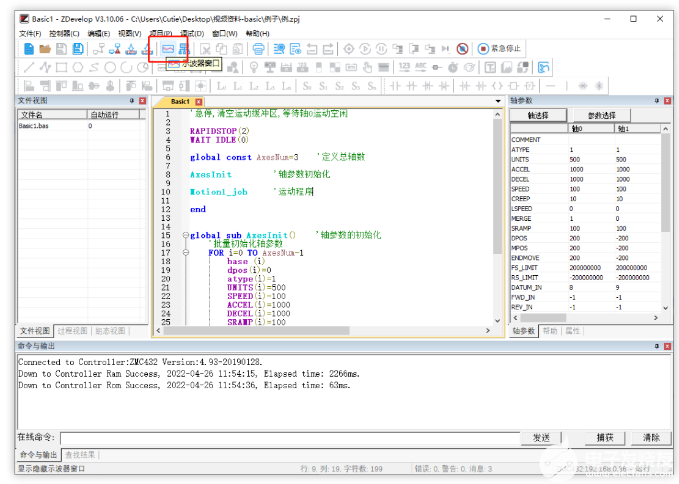Pin the 文件视图 panel with pin icon
This screenshot has height=484, width=679.
[x=131, y=101]
